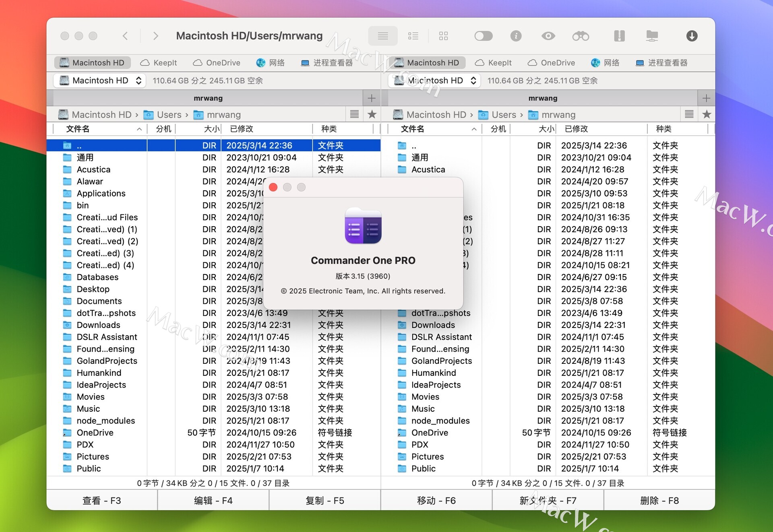Go back with the left arrow toolbar button
The height and width of the screenshot is (532, 773).
point(125,36)
